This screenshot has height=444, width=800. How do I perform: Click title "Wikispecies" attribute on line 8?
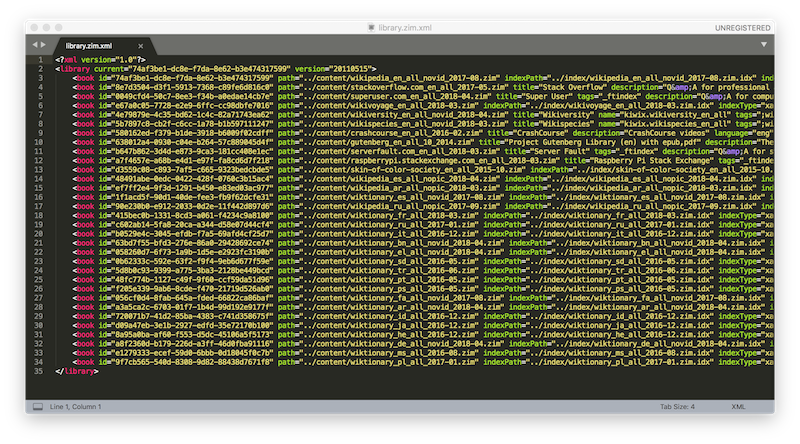[x=553, y=124]
